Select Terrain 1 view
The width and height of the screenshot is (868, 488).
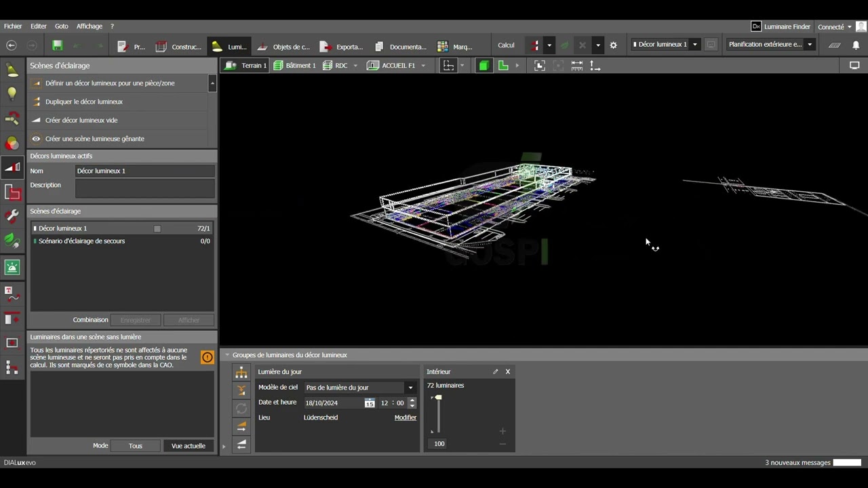245,66
